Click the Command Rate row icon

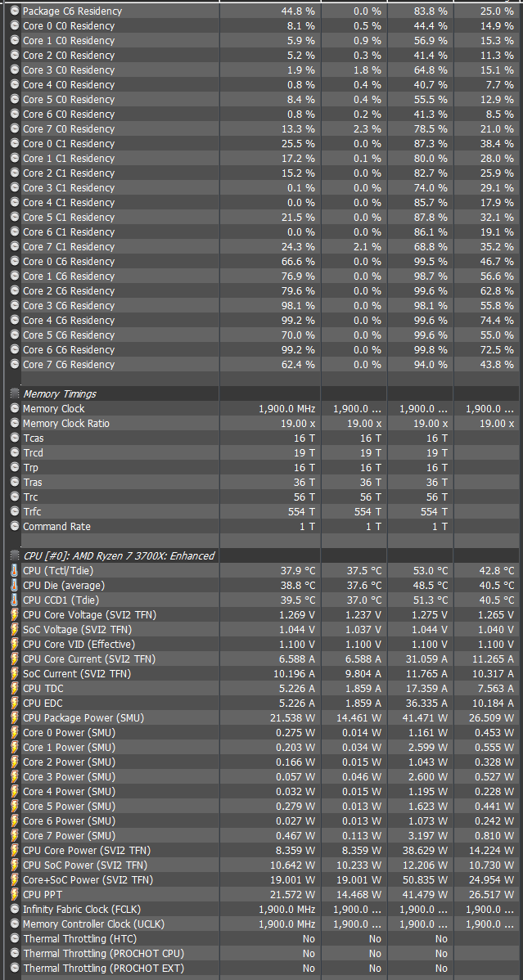click(15, 526)
